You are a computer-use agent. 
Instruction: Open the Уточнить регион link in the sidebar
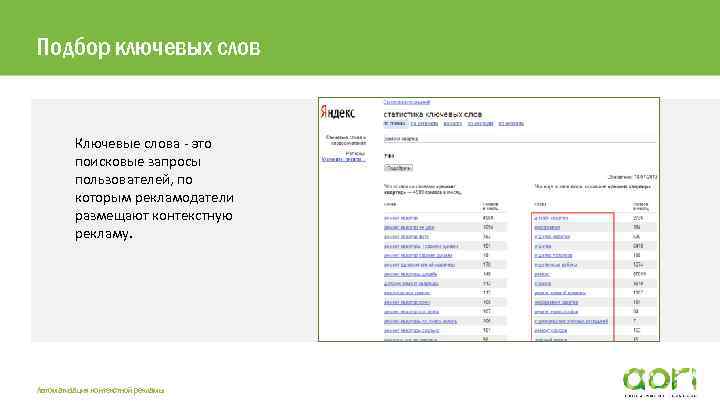(x=343, y=159)
